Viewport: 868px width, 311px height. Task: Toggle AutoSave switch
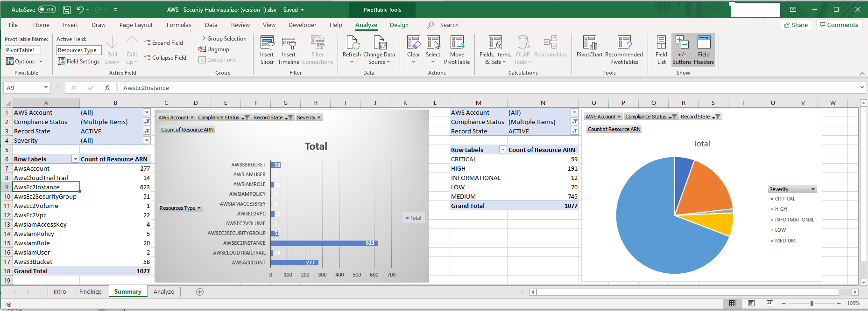pyautogui.click(x=47, y=9)
